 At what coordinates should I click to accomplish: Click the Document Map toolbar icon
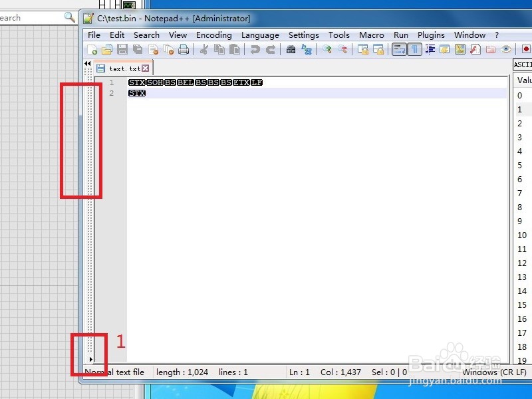pos(460,49)
